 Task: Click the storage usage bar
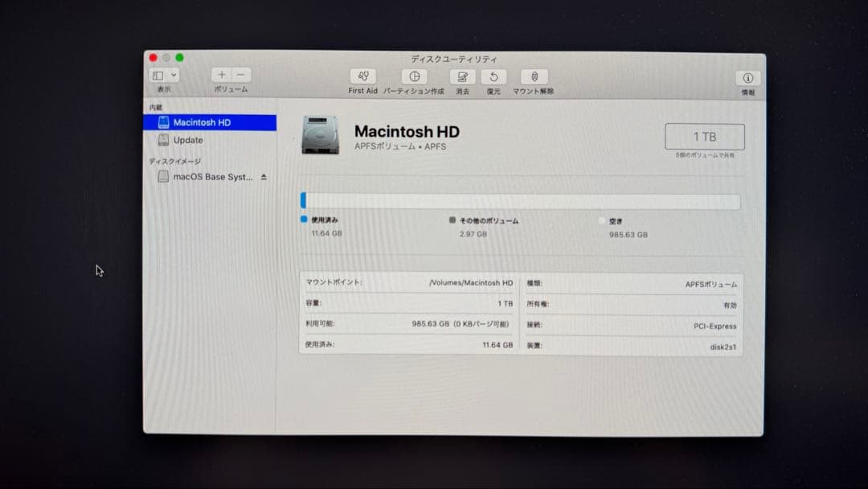click(x=521, y=200)
